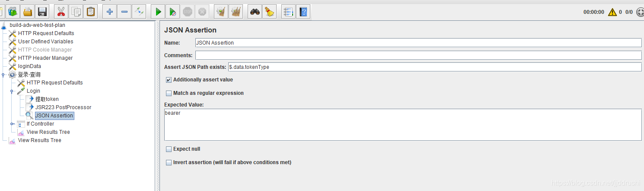The height and width of the screenshot is (191, 644).
Task: Select the top-level HTTP Request Defaults node
Action: click(46, 33)
